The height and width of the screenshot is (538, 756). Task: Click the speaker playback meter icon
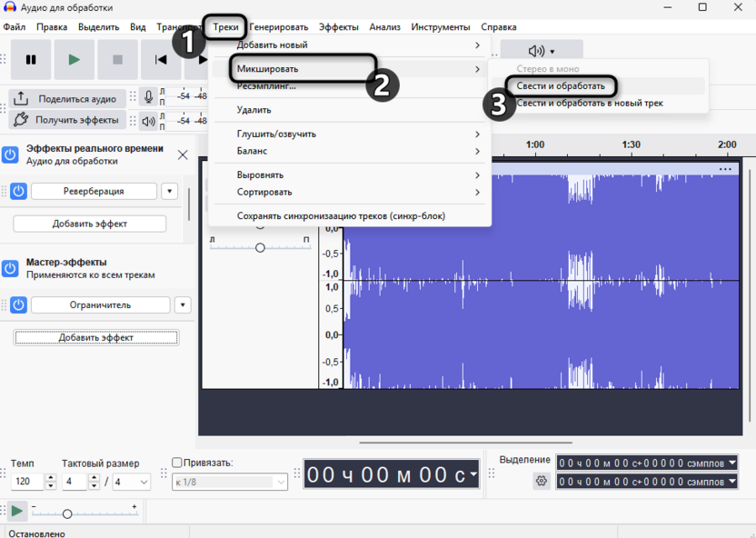[x=148, y=122]
